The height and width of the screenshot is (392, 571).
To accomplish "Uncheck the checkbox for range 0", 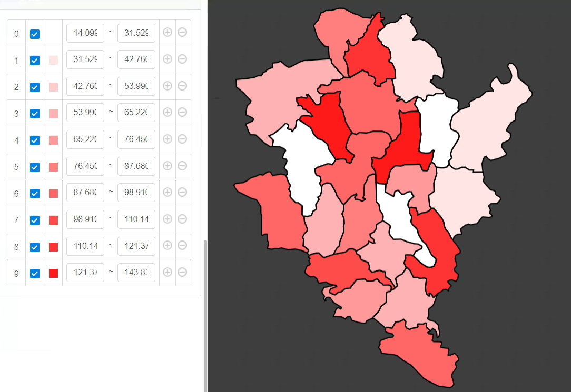I will tap(35, 34).
